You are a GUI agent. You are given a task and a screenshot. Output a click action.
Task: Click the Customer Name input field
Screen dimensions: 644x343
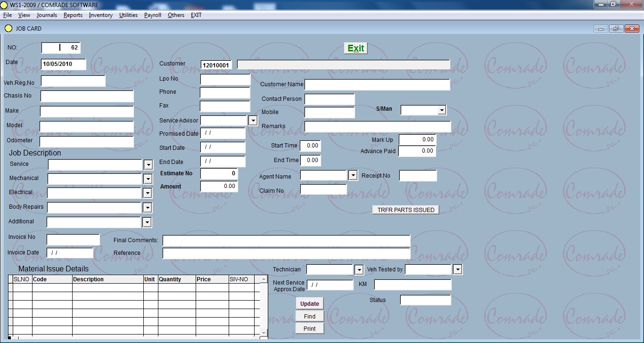click(x=377, y=84)
